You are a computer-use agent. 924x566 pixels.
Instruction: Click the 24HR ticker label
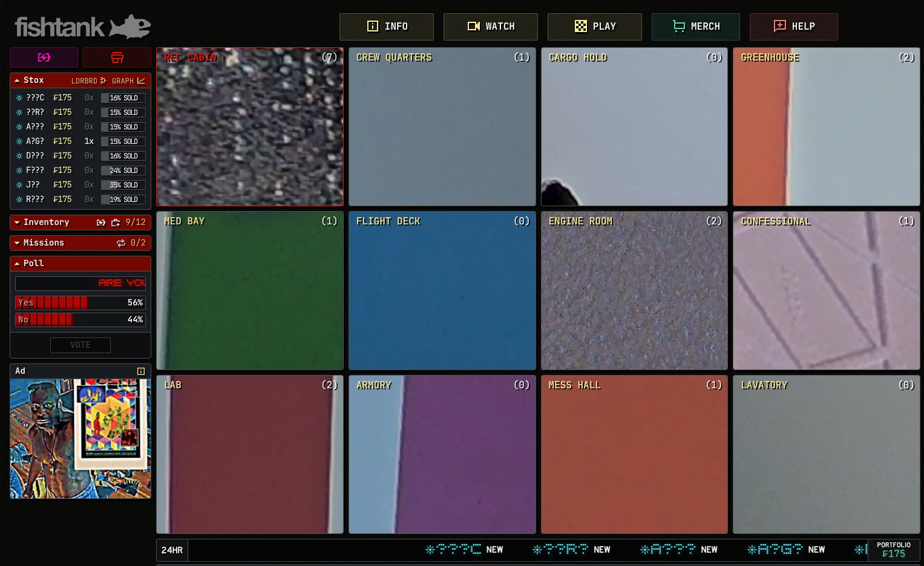click(x=172, y=550)
